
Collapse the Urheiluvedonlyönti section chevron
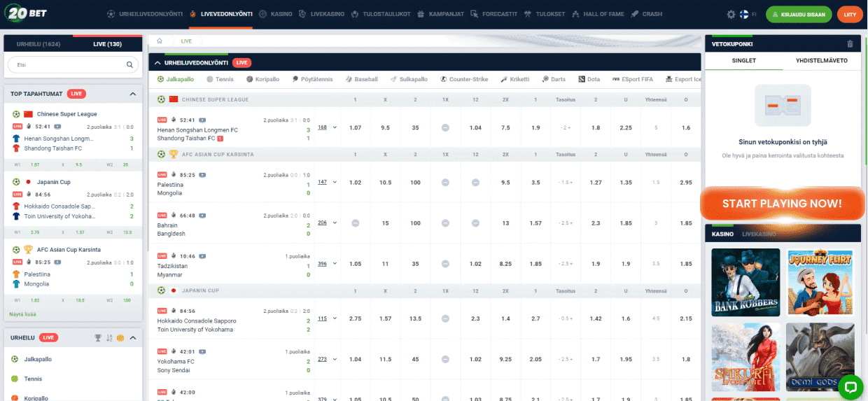(158, 62)
